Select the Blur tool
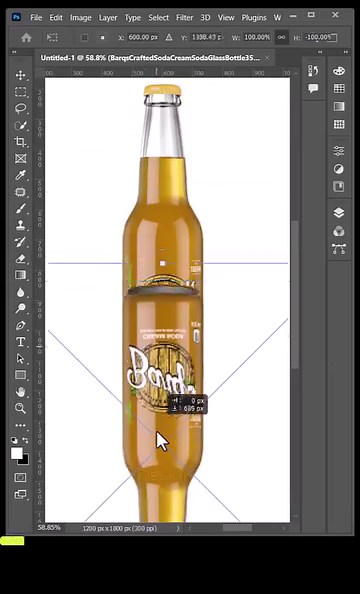 coord(20,292)
